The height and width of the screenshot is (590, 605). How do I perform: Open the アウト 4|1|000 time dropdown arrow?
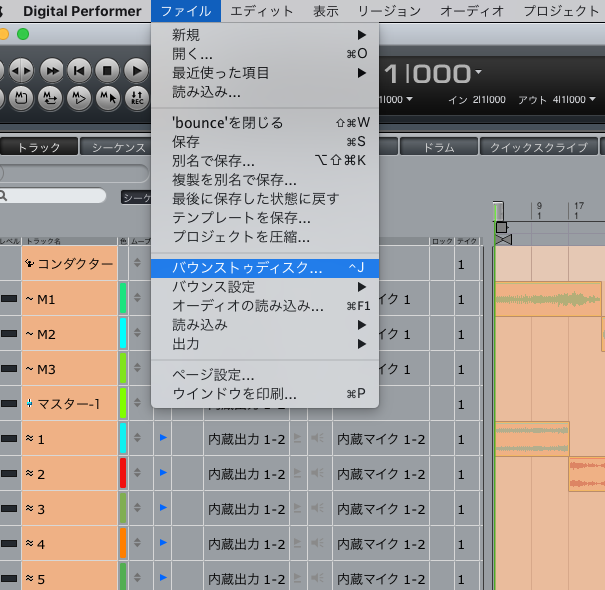(592, 99)
